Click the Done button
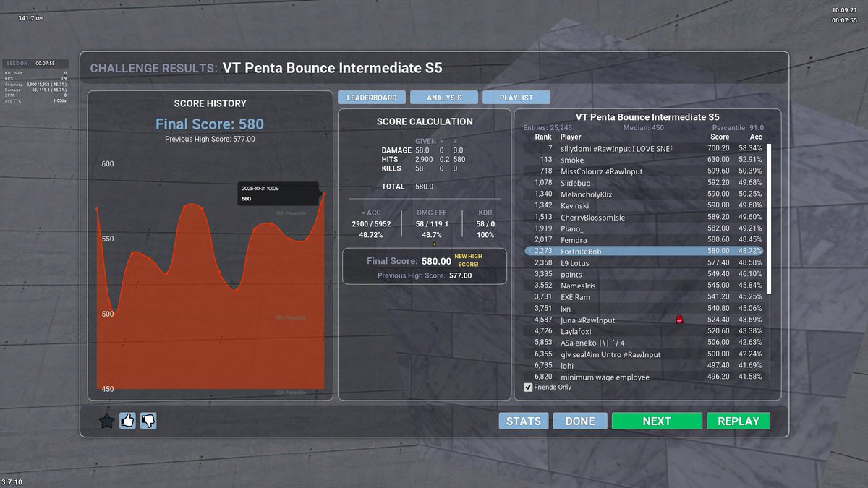 click(x=580, y=421)
